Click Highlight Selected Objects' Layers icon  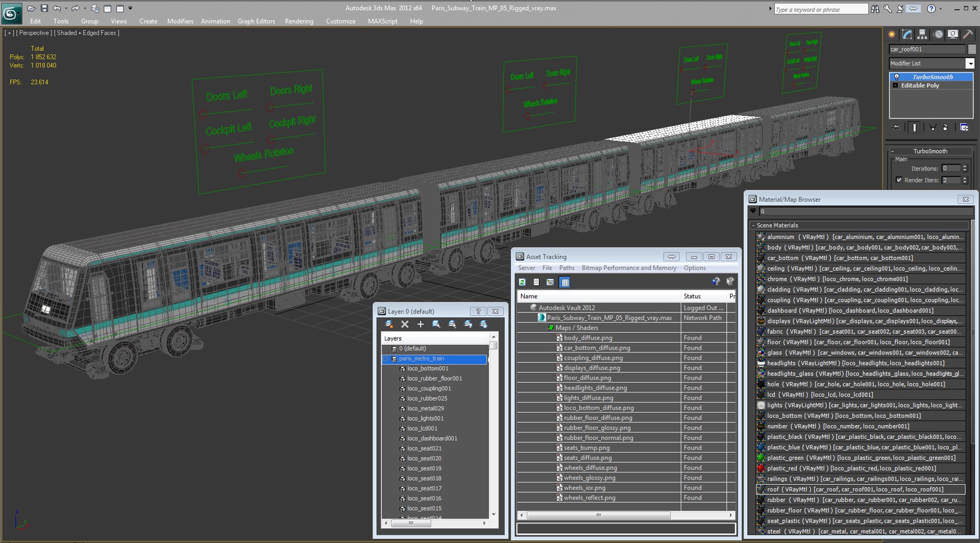452,324
